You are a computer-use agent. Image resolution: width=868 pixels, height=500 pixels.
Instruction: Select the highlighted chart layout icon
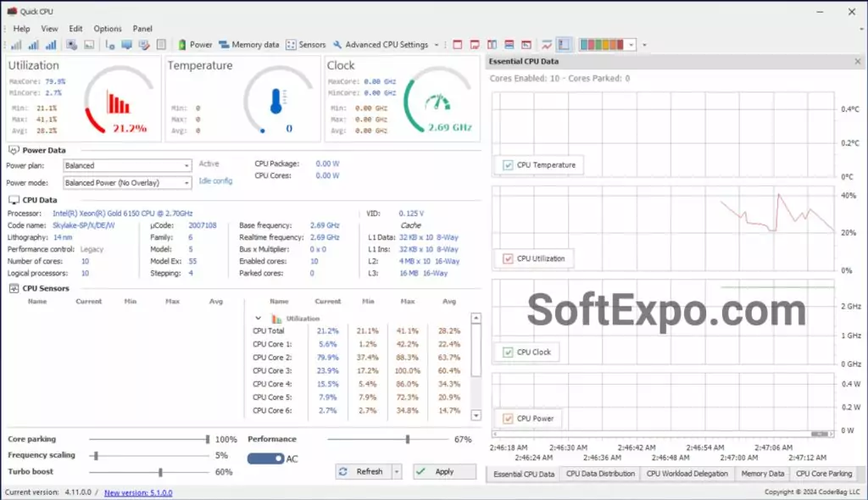click(x=563, y=43)
